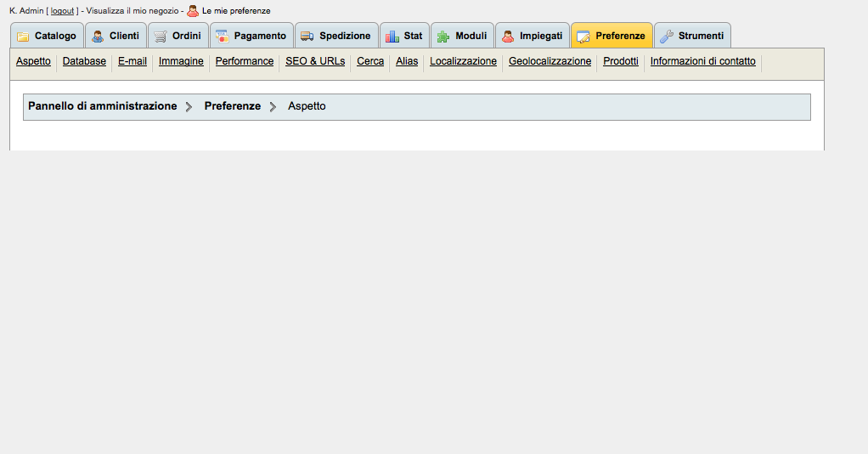This screenshot has height=454, width=868.
Task: Open the Aspetto submenu link
Action: click(x=33, y=61)
